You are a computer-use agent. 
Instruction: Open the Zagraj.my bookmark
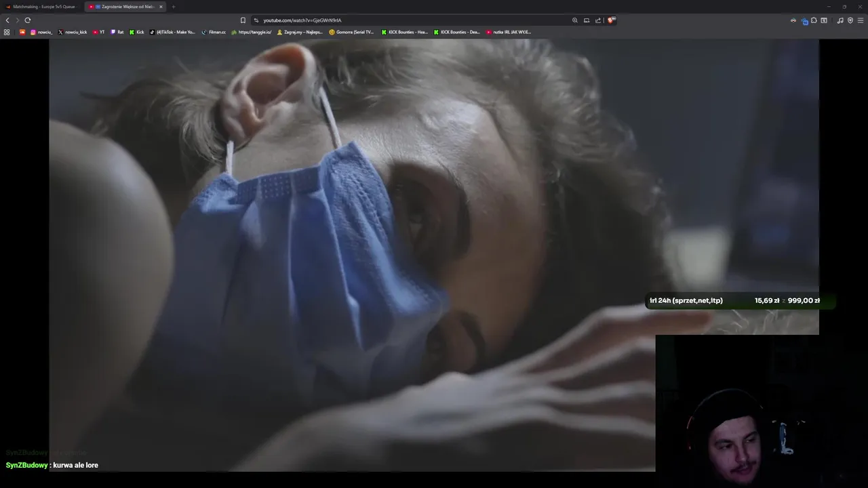tap(300, 32)
